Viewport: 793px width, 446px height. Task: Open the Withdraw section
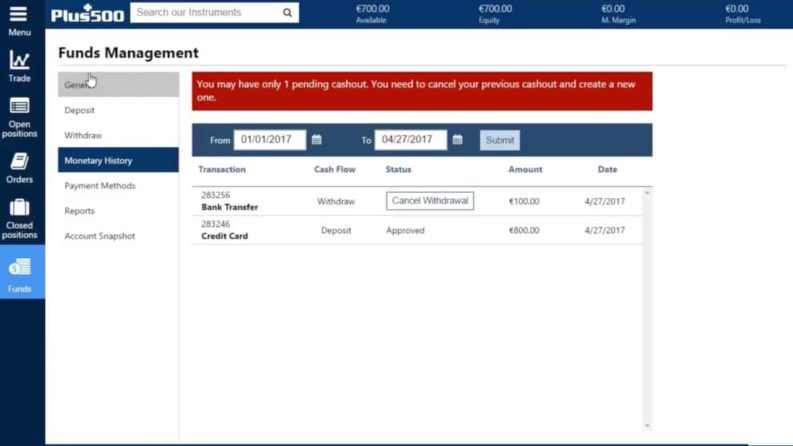pos(83,135)
